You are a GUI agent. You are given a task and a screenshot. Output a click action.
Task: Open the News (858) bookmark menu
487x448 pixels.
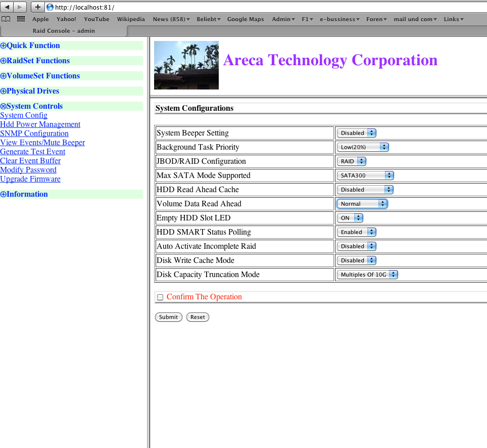[171, 19]
